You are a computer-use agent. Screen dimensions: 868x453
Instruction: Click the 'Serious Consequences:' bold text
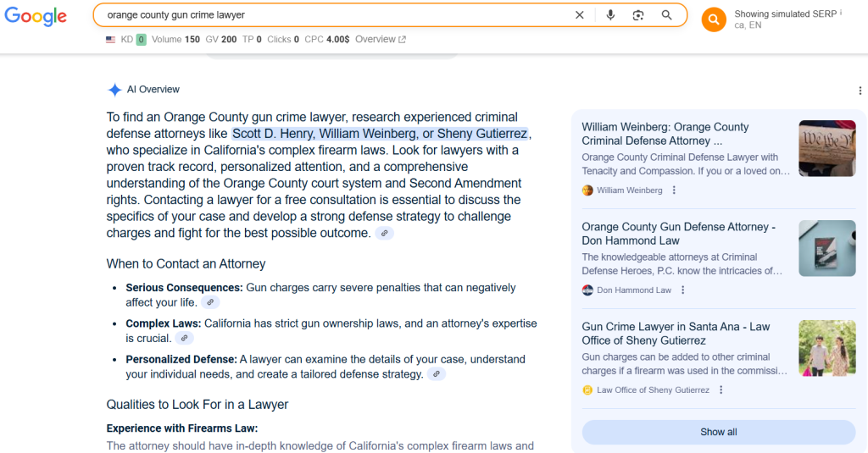184,288
